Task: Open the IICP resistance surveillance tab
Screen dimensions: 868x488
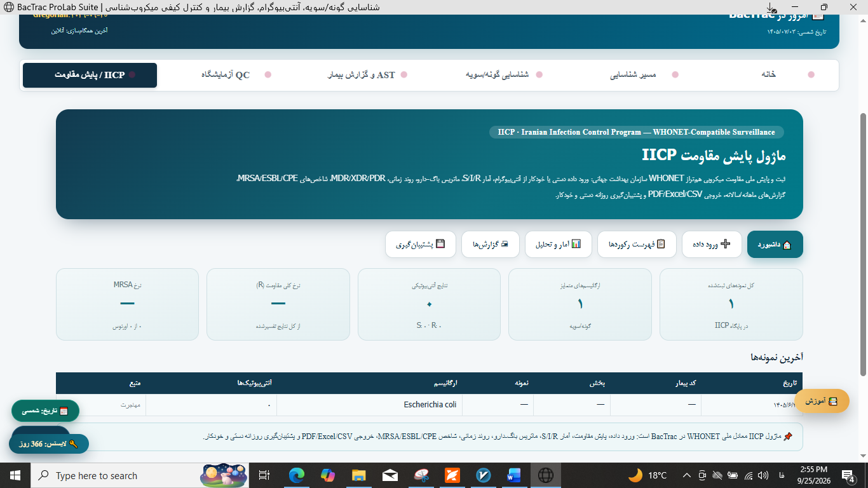Action: pyautogui.click(x=90, y=75)
